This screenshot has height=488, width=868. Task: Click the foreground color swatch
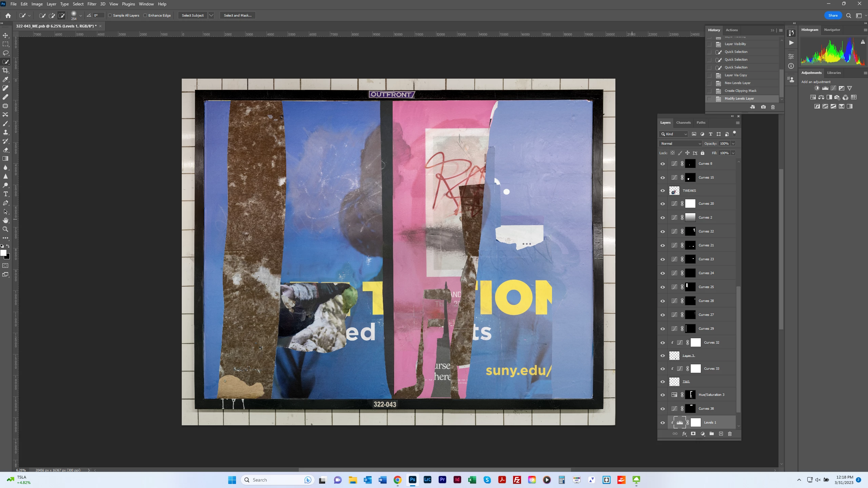click(x=3, y=253)
